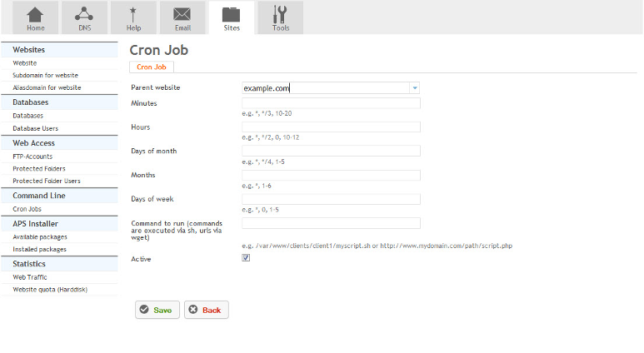Click the Active label

click(x=141, y=259)
